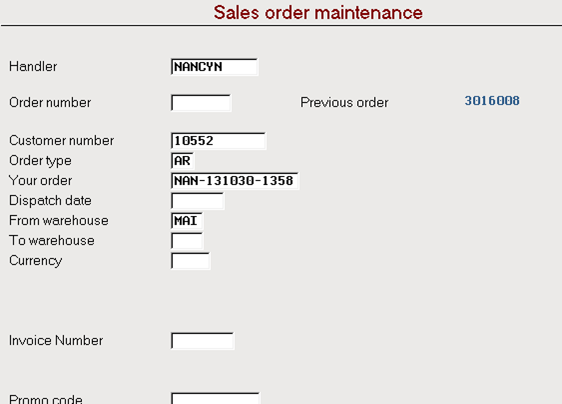Screen dimensions: 562x404
Task: Click the Previous order label text
Action: 344,103
